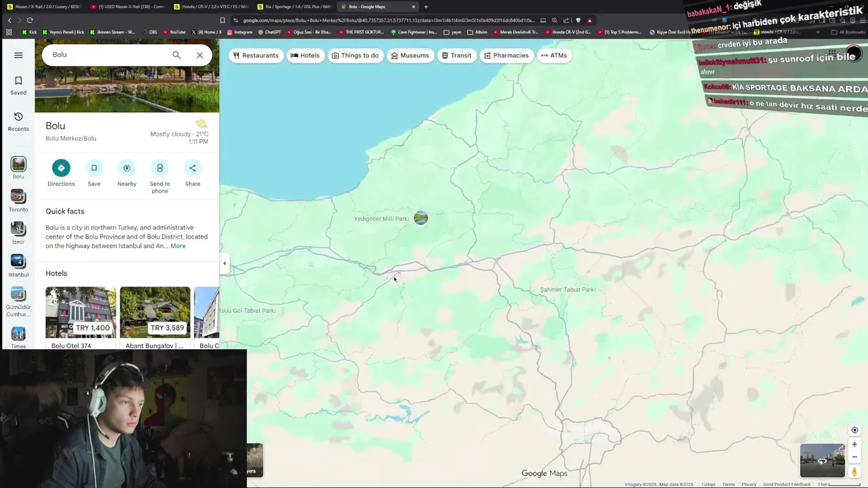Image resolution: width=868 pixels, height=488 pixels.
Task: Filter map by ATMs
Action: (x=553, y=56)
